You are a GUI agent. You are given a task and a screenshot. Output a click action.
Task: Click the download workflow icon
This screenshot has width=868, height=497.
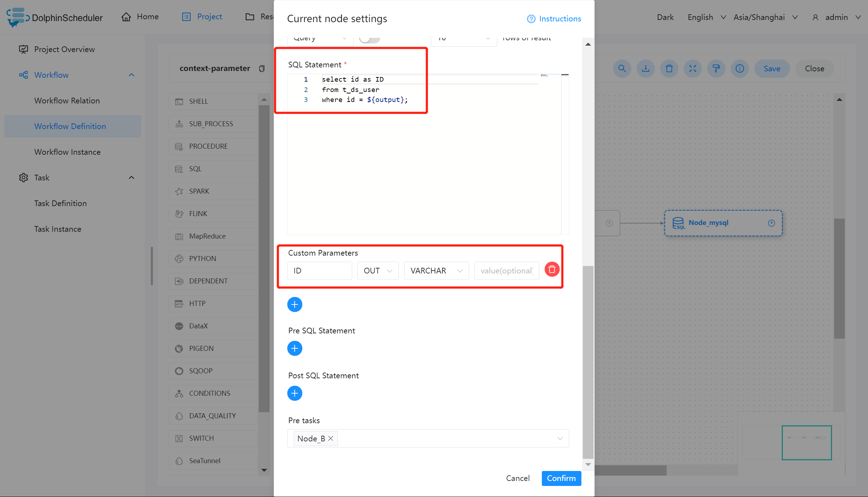pyautogui.click(x=646, y=68)
